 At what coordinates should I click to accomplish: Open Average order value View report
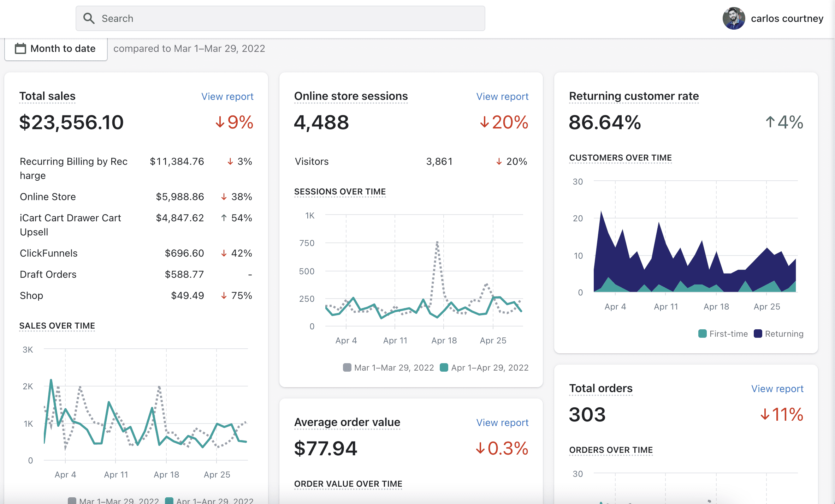[502, 422]
